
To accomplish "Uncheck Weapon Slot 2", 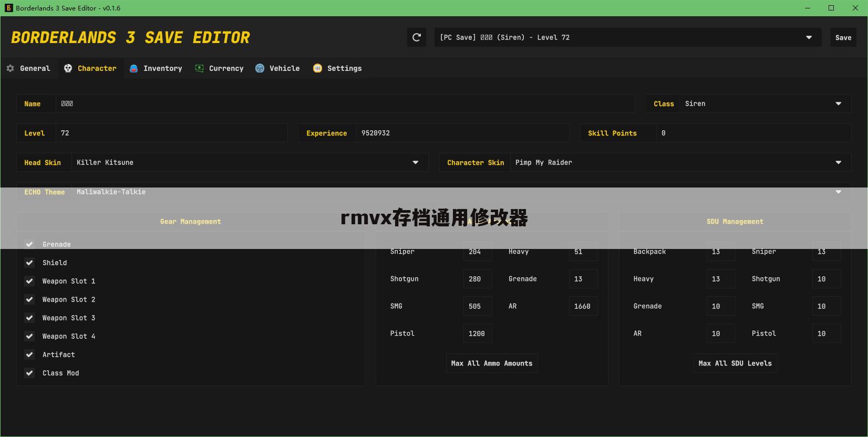I will (x=29, y=299).
